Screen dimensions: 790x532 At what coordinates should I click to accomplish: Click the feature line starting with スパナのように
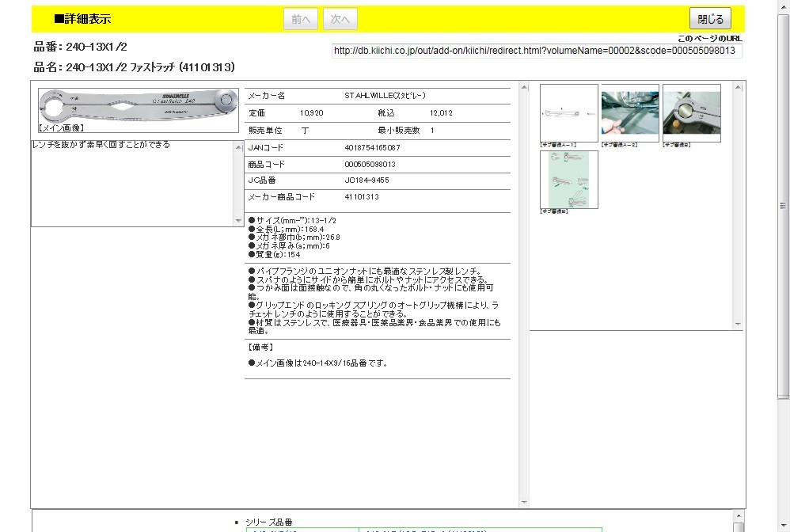tap(369, 280)
